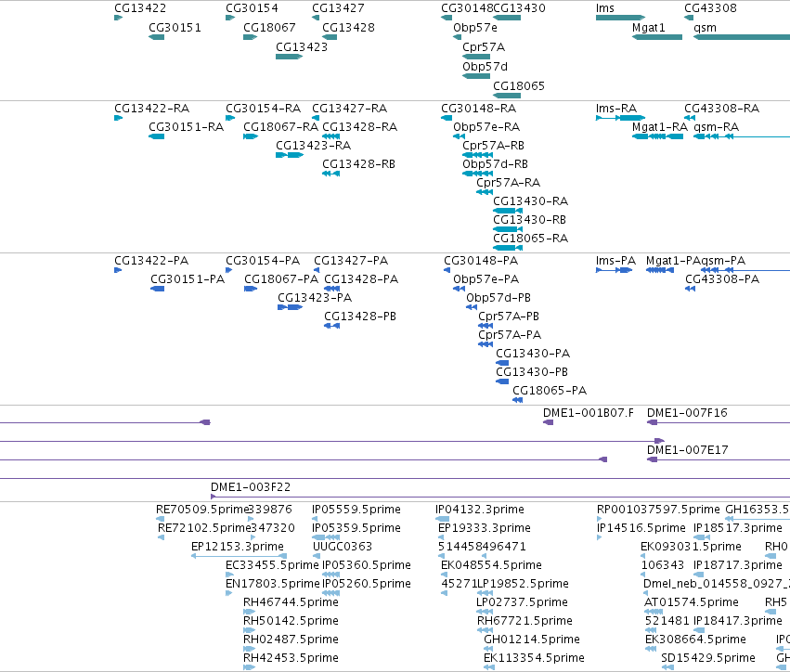This screenshot has height=672, width=790.
Task: Select gene CG13423 label
Action: tap(302, 46)
